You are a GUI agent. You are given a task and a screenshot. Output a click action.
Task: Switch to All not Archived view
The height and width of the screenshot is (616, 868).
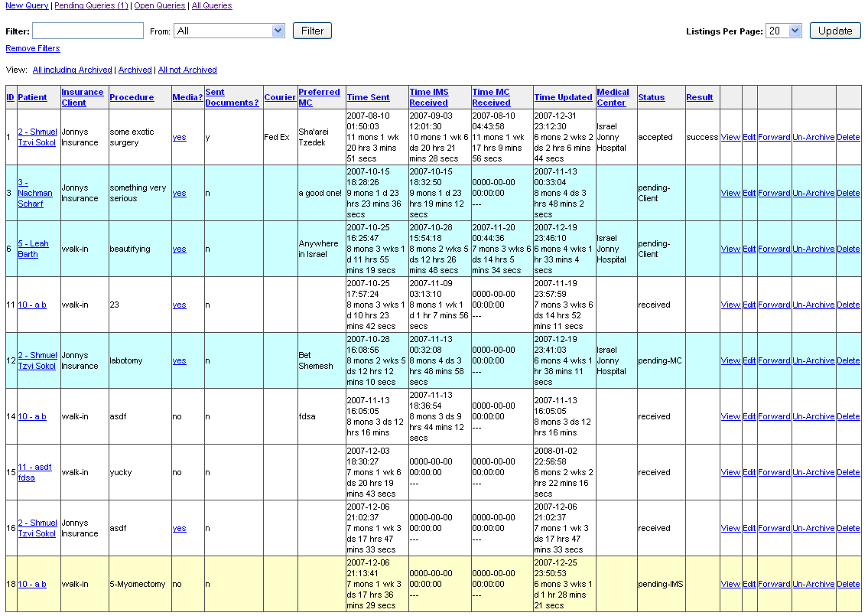pos(187,70)
